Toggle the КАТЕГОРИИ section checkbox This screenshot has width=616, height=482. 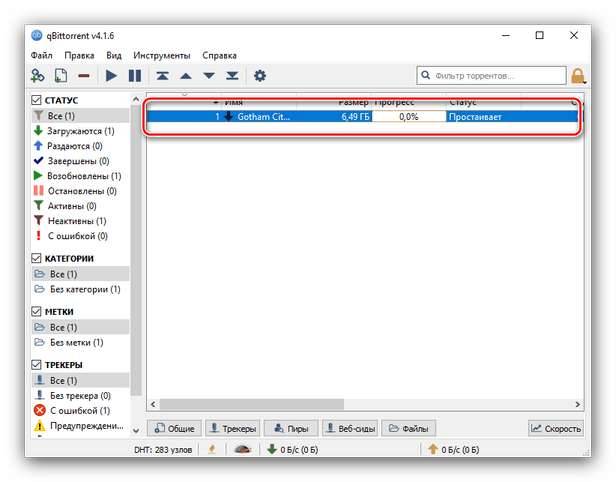pos(37,258)
